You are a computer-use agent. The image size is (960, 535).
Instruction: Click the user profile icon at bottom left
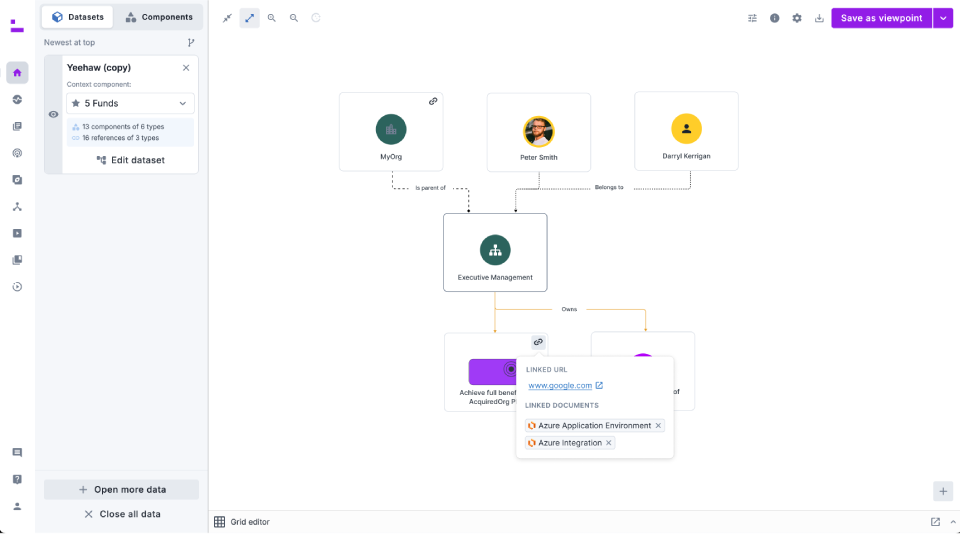click(17, 506)
